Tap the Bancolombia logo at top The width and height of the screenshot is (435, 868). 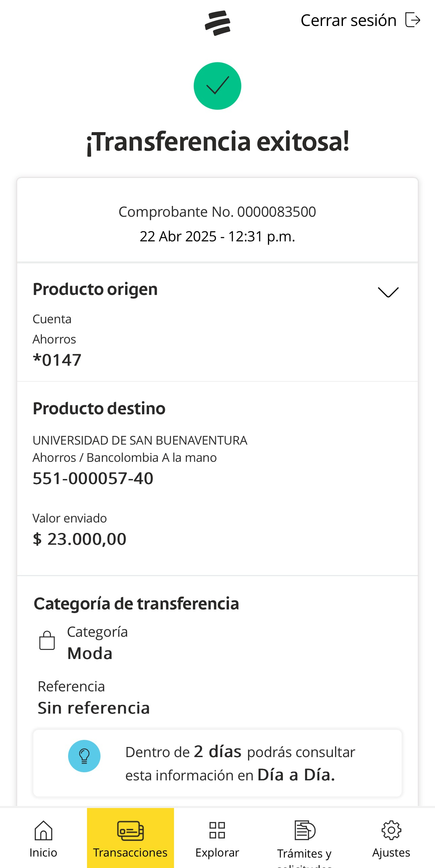click(x=217, y=23)
